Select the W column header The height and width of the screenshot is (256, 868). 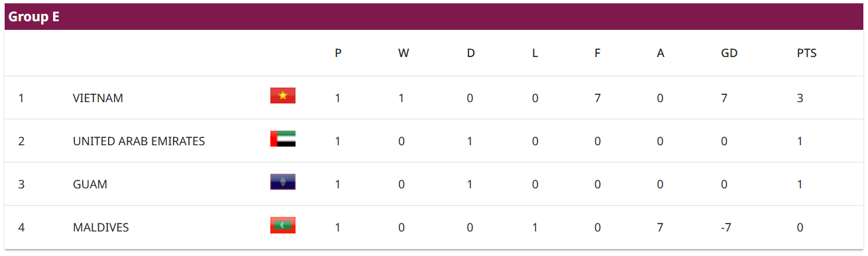(x=404, y=54)
